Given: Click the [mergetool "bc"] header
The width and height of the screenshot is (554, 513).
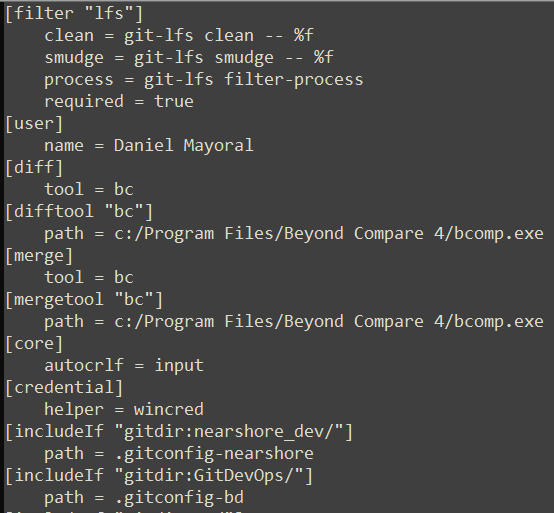Looking at the screenshot, I should tap(84, 300).
